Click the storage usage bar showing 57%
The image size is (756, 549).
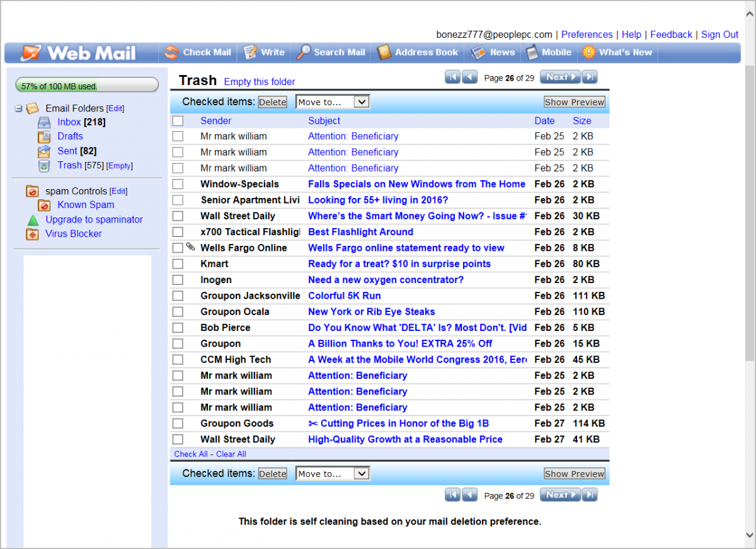click(x=87, y=85)
